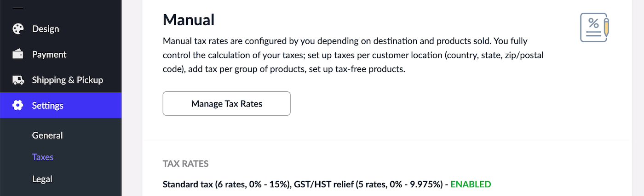Click the green ENABLED status text
The height and width of the screenshot is (196, 644).
coord(471,185)
